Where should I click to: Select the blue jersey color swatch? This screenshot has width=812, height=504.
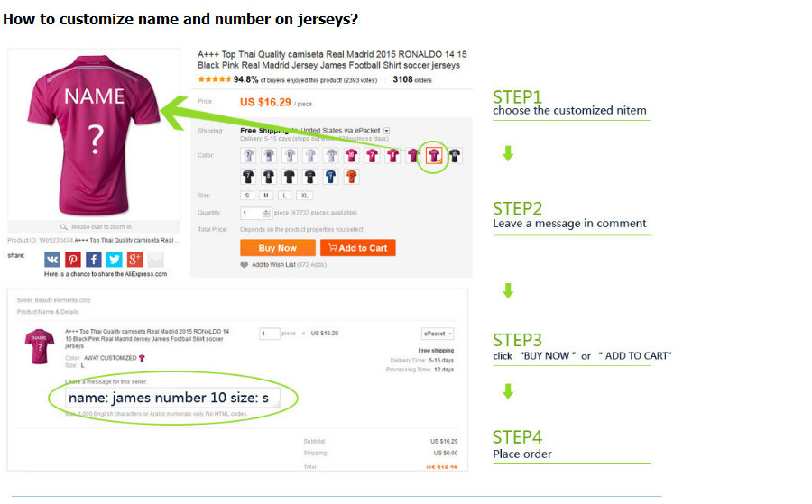coord(331,177)
